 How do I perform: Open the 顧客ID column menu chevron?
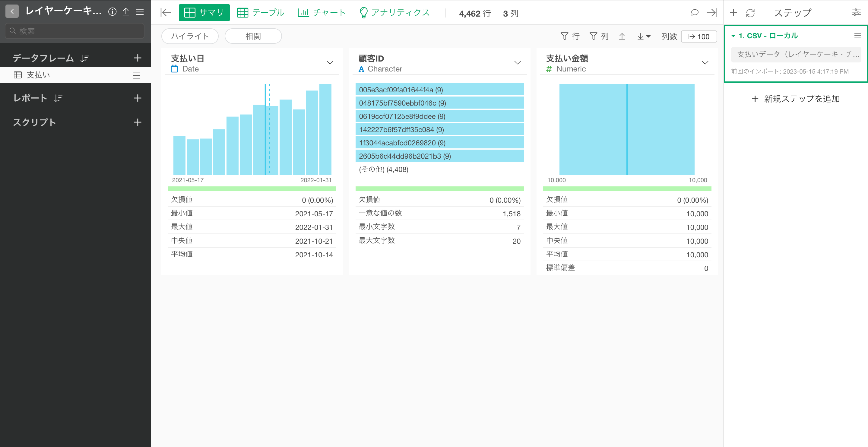tap(518, 63)
